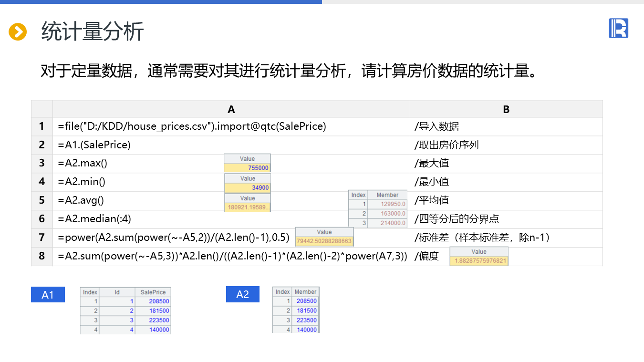Select the file import formula cell
Screen dimensions: 644x362
tap(192, 126)
